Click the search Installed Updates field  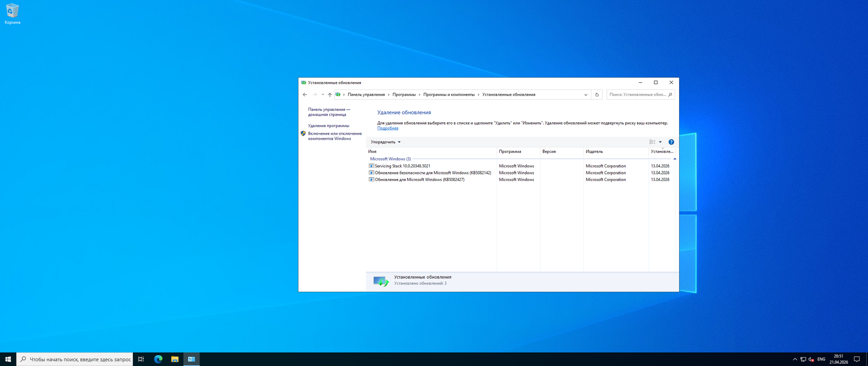637,95
